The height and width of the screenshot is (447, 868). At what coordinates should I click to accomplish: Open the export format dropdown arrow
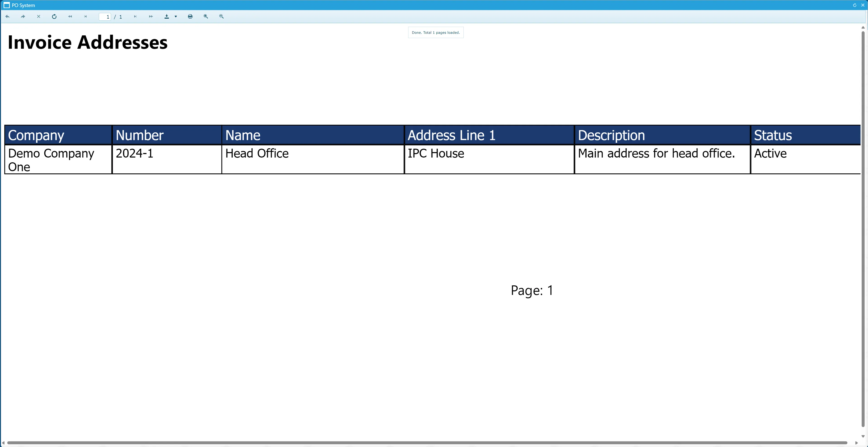pyautogui.click(x=176, y=17)
